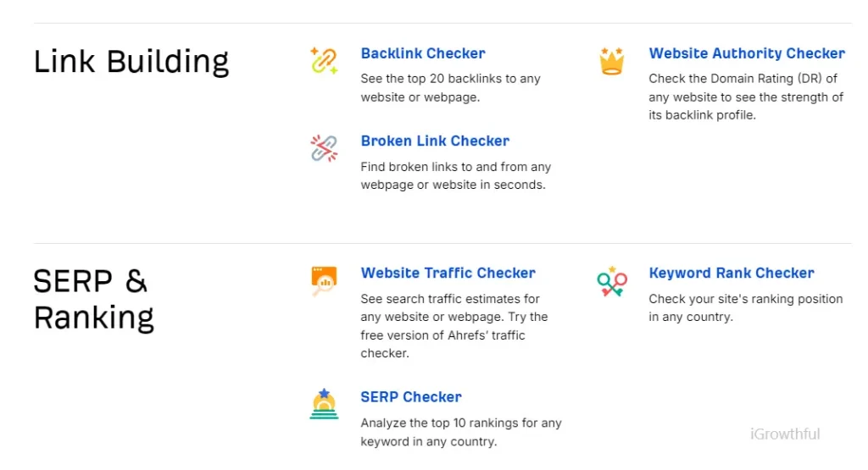The height and width of the screenshot is (470, 868).
Task: Click the 'top 10 rankings' description text
Action: coord(461,432)
